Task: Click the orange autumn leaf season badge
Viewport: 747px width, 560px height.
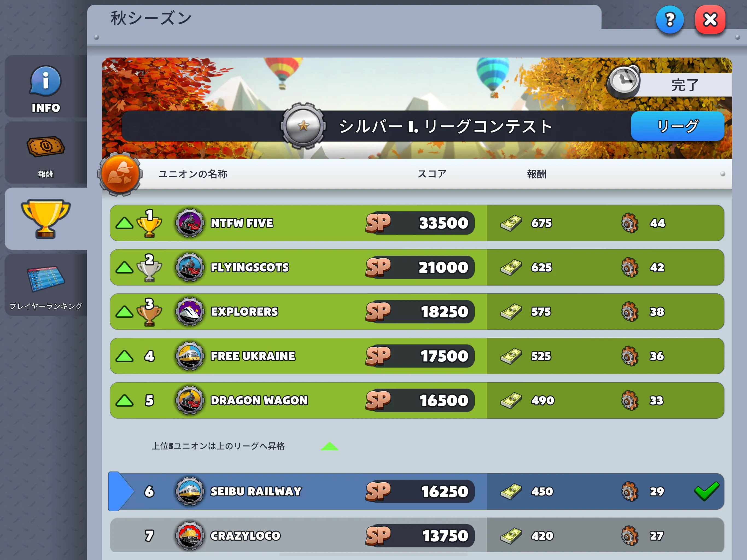Action: [x=120, y=174]
